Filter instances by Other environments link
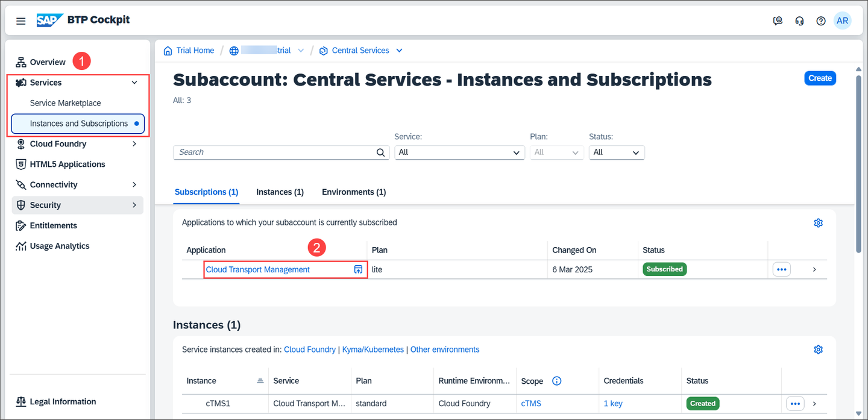The height and width of the screenshot is (420, 868). pos(445,349)
